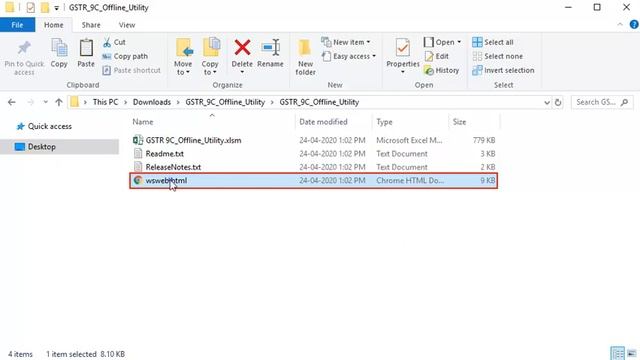Create a New folder

click(305, 57)
